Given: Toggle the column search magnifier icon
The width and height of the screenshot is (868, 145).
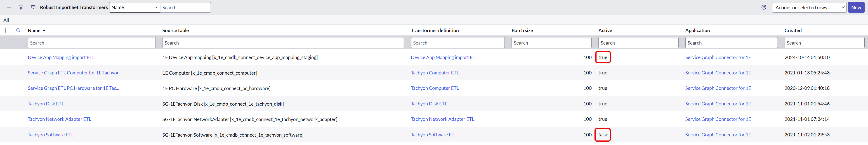Looking at the screenshot, I should [19, 30].
